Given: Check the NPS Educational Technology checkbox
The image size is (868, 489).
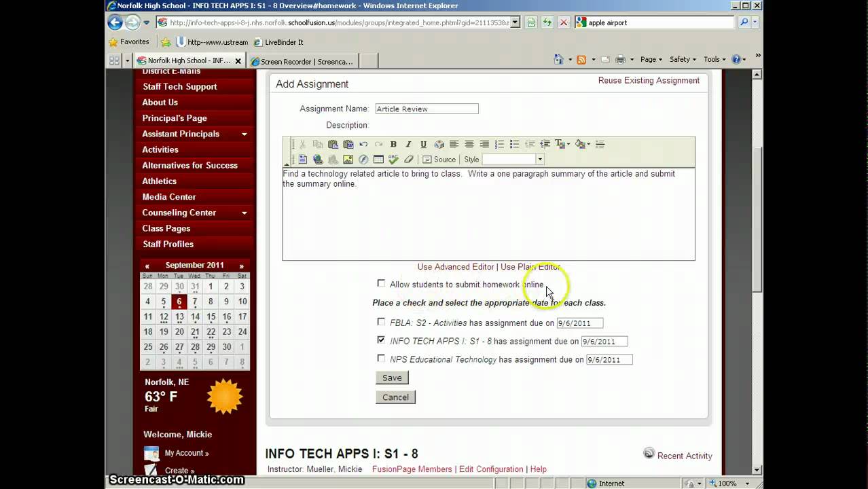Looking at the screenshot, I should [x=381, y=358].
